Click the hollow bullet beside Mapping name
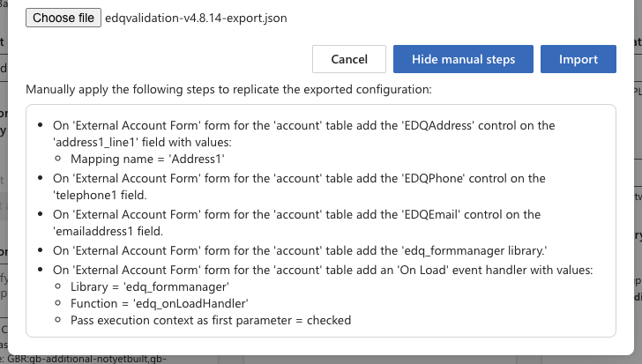 pos(58,160)
